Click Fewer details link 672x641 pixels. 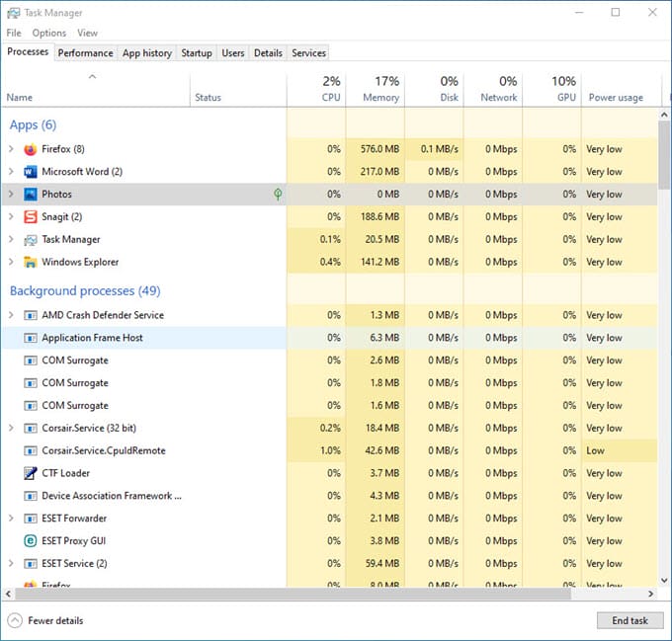[x=55, y=621]
